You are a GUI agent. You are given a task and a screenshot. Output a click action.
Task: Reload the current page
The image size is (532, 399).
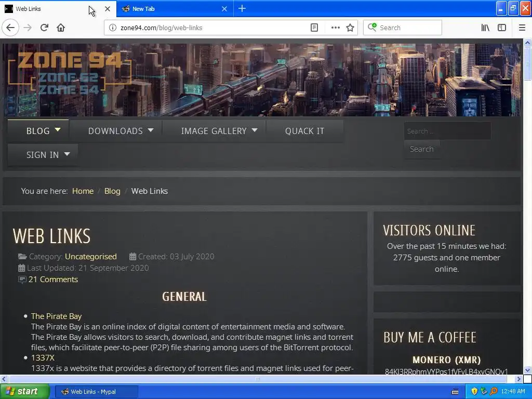44,28
